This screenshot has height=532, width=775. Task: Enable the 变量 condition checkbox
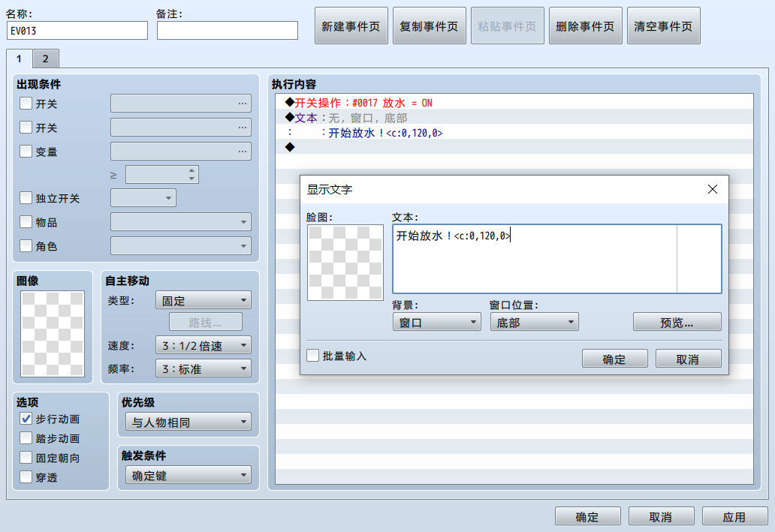(26, 151)
